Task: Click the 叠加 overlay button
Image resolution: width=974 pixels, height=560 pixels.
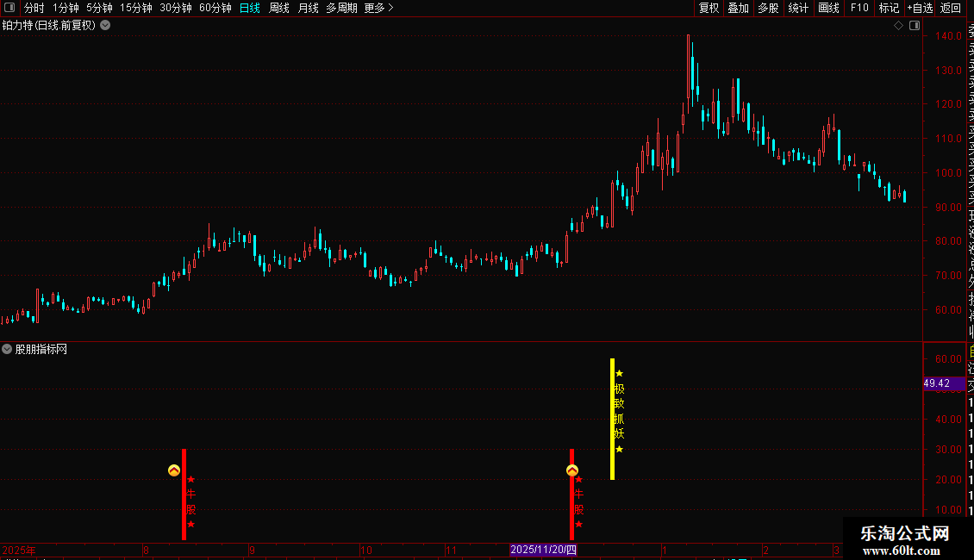Action: pos(739,8)
